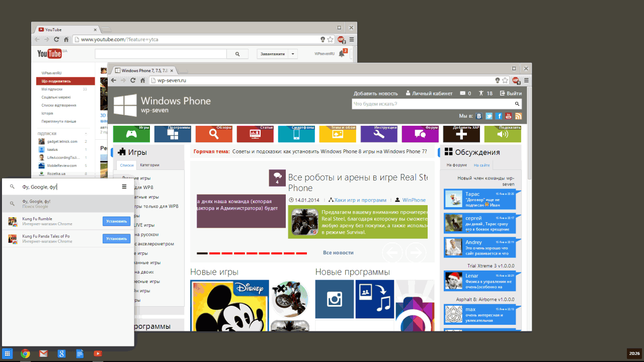Open the Инструкции wrench tile

coord(379,134)
